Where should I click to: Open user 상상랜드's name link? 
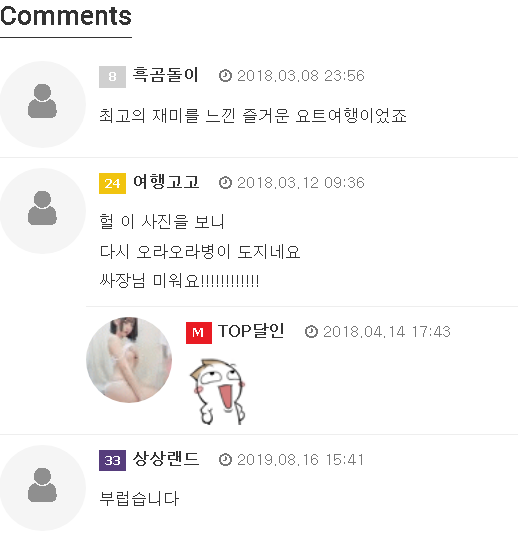(166, 459)
